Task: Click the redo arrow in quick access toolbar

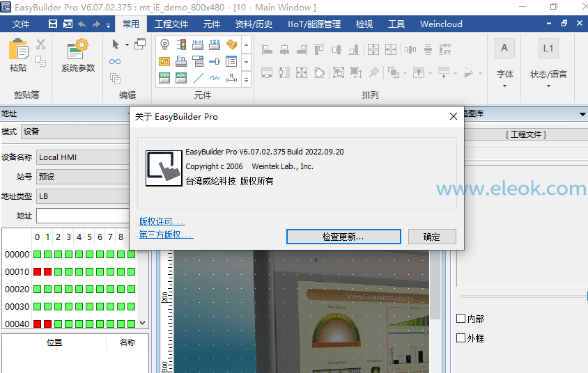Action: click(96, 24)
